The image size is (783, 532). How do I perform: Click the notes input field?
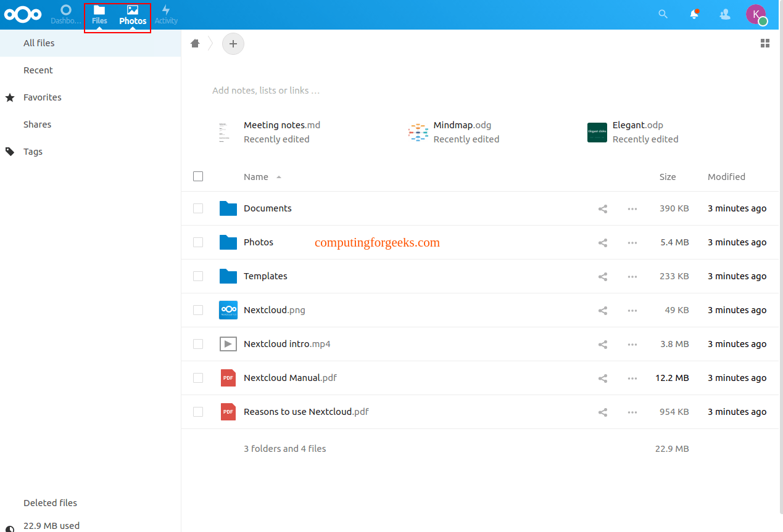265,90
